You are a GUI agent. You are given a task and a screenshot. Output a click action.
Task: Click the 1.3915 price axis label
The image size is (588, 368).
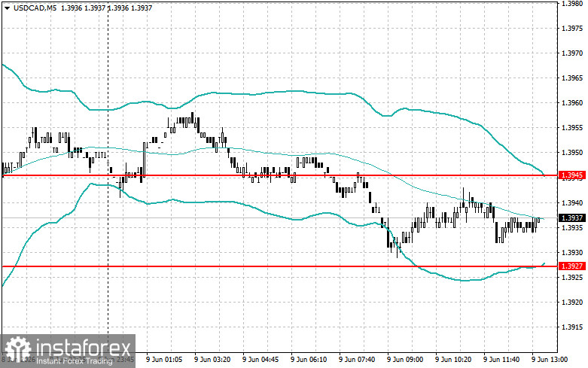(572, 327)
